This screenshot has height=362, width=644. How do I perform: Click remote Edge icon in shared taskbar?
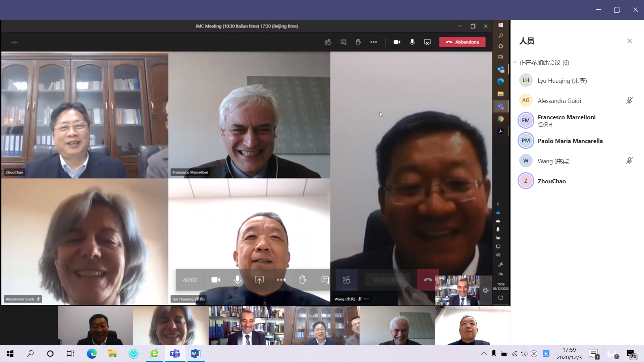coord(501,81)
